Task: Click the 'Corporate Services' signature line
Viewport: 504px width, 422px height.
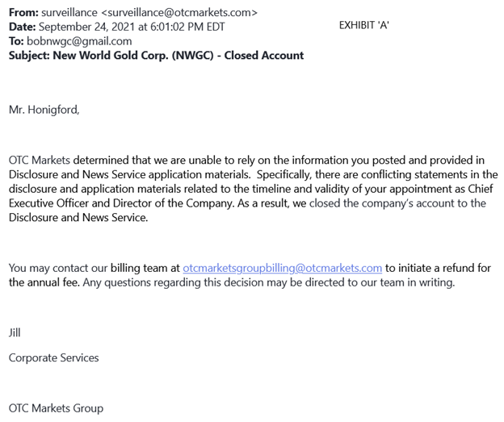Action: [54, 357]
